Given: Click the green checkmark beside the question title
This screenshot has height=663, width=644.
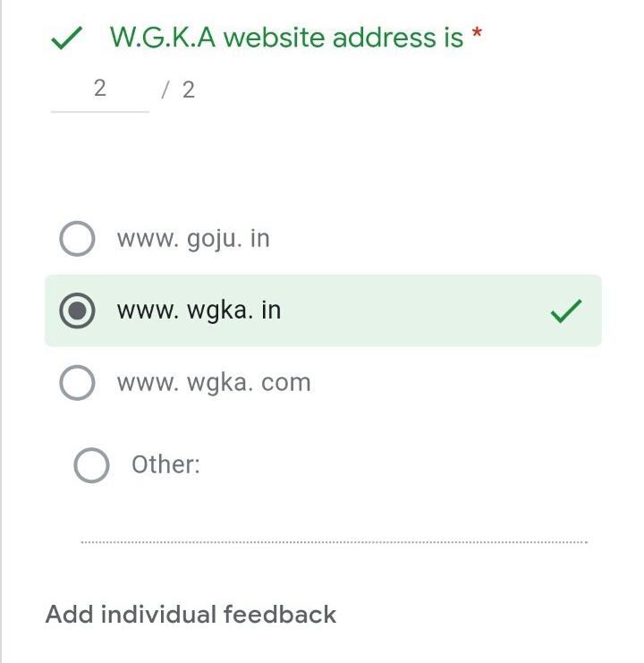Looking at the screenshot, I should [x=67, y=38].
